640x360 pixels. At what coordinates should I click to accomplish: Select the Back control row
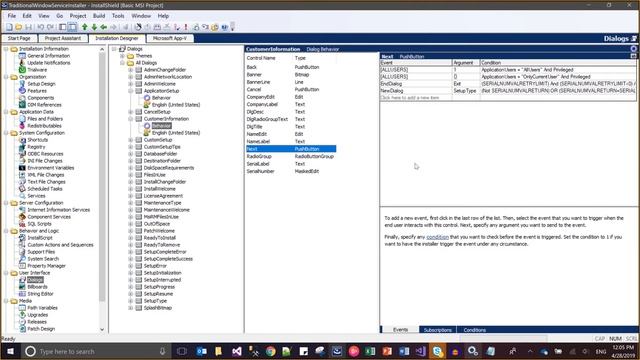pyautogui.click(x=291, y=67)
